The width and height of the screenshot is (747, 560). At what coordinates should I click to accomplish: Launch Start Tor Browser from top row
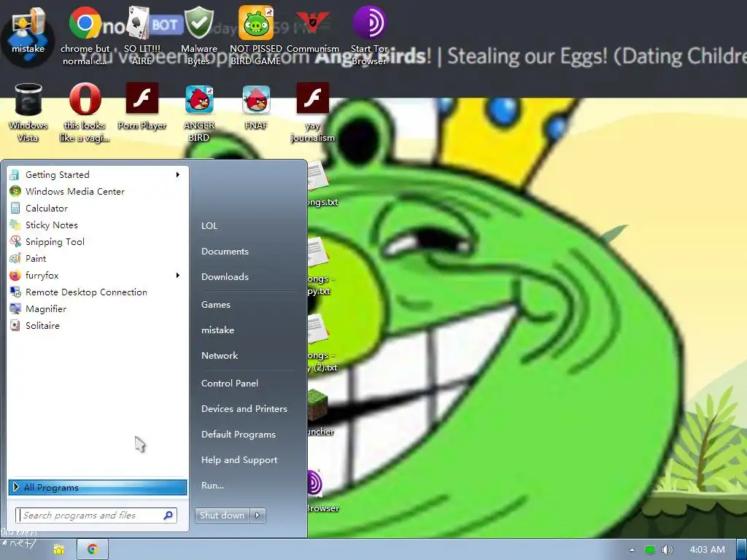pos(369,36)
